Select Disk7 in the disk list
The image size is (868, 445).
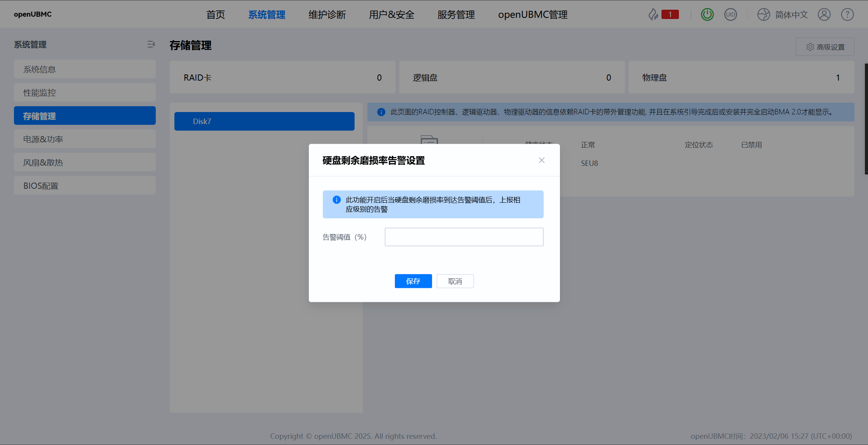(264, 121)
